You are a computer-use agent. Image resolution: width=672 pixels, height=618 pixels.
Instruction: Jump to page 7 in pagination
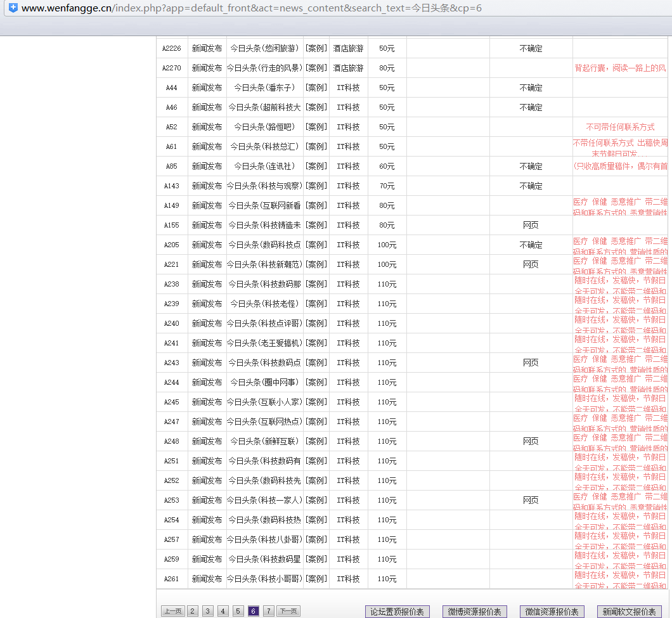pyautogui.click(x=269, y=611)
